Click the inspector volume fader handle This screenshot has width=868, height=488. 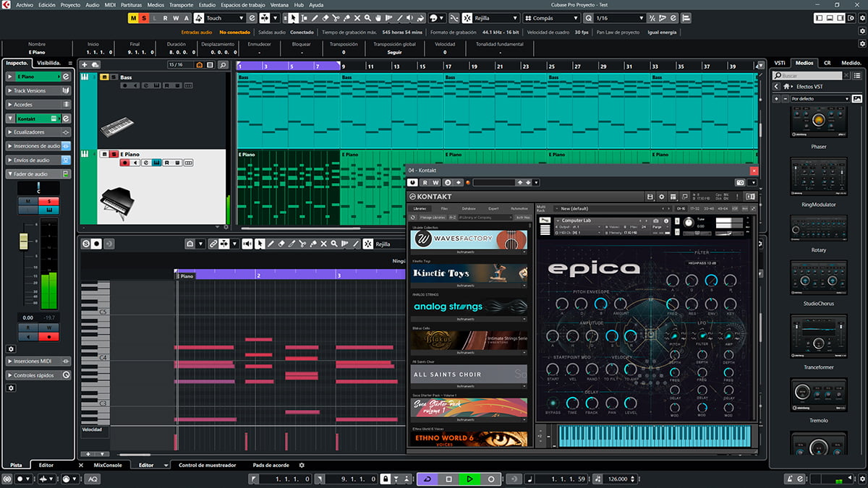coord(23,240)
